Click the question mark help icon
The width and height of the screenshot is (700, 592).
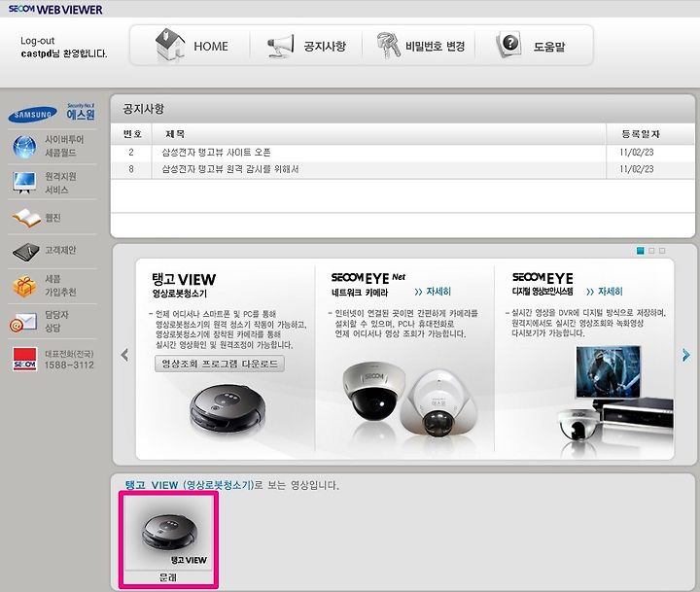coord(509,45)
